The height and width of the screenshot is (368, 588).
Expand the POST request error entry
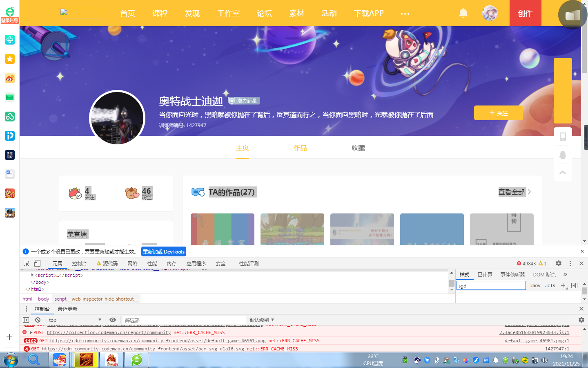click(31, 332)
